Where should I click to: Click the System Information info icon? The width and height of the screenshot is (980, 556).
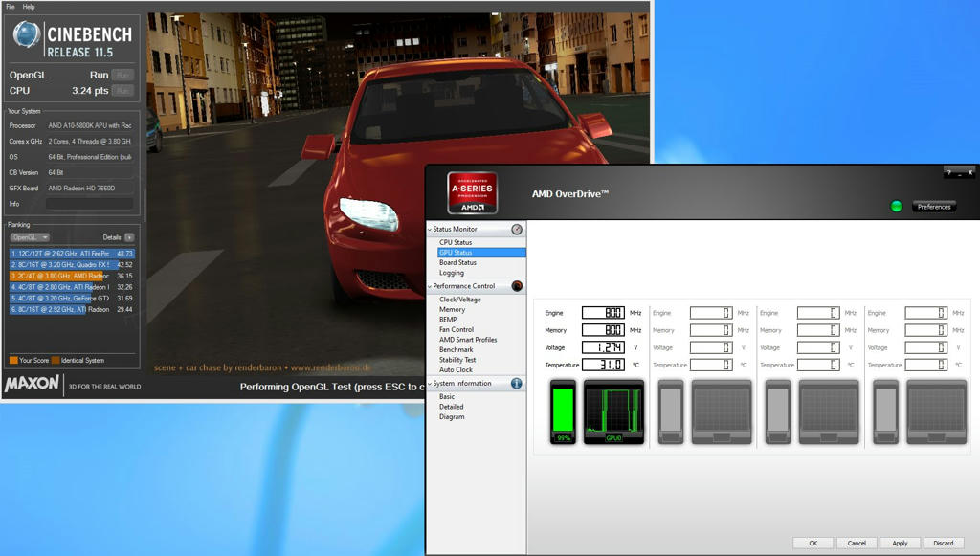pos(517,384)
